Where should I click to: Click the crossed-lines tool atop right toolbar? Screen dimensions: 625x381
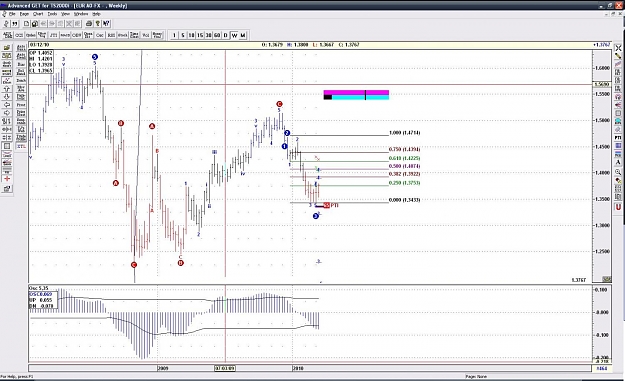[x=618, y=48]
